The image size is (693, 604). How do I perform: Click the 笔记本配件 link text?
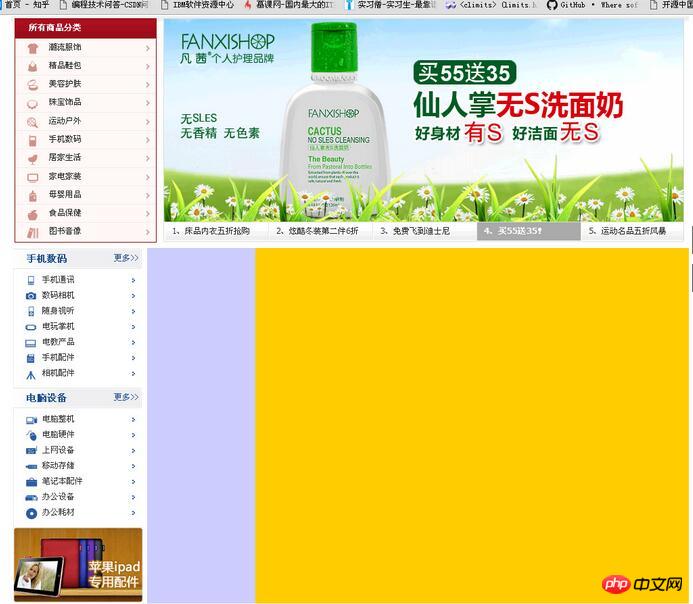click(62, 481)
